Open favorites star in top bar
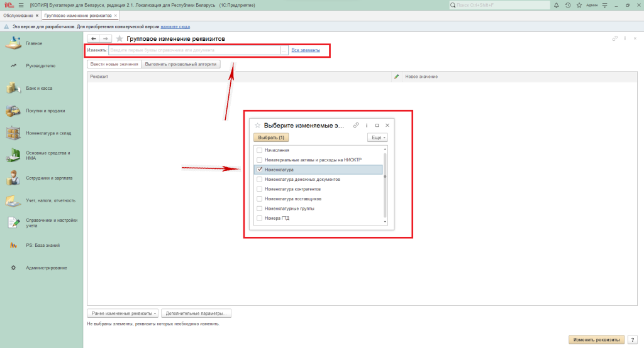Viewport: 644px width, 348px height. pyautogui.click(x=579, y=5)
